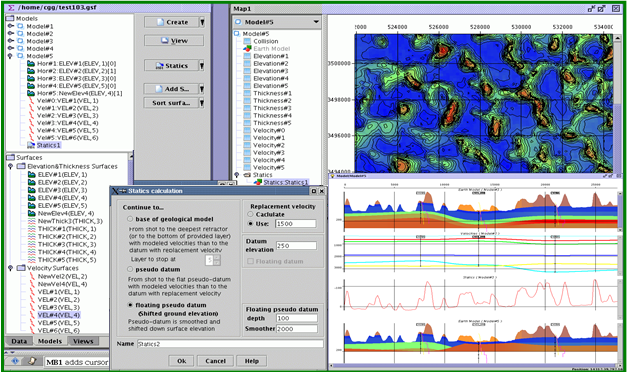Select base of geological model option
This screenshot has height=372, width=628.
pyautogui.click(x=130, y=219)
